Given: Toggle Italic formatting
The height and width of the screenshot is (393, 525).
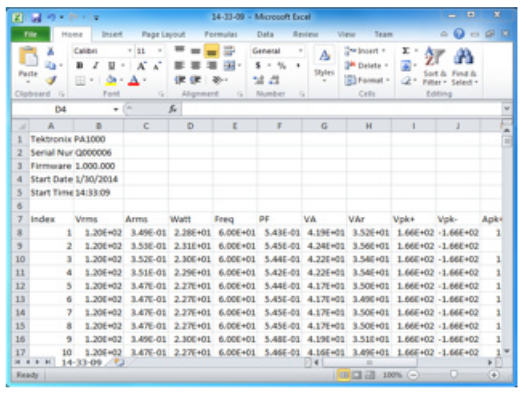Looking at the screenshot, I should [95, 66].
